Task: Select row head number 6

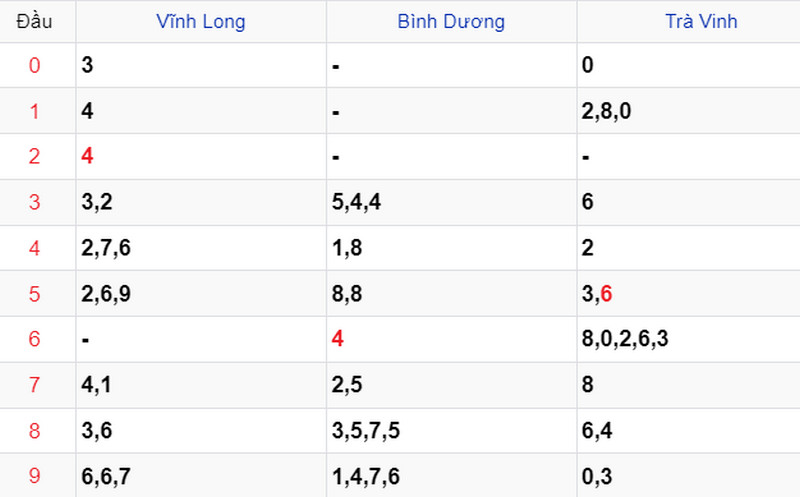Action: click(35, 339)
